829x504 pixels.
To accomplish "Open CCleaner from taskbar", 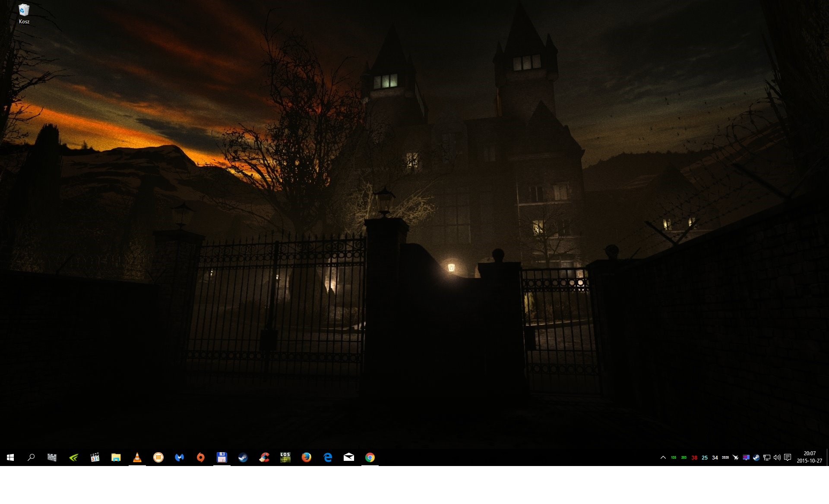I will tap(264, 457).
